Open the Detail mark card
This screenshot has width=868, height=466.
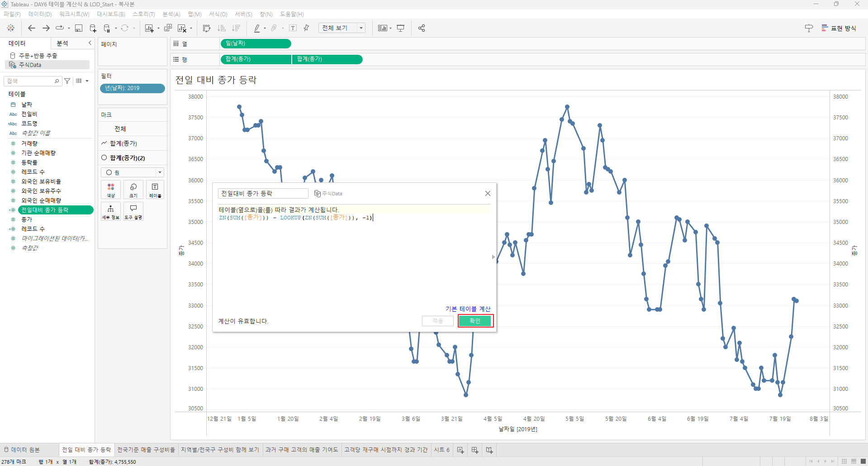point(111,211)
